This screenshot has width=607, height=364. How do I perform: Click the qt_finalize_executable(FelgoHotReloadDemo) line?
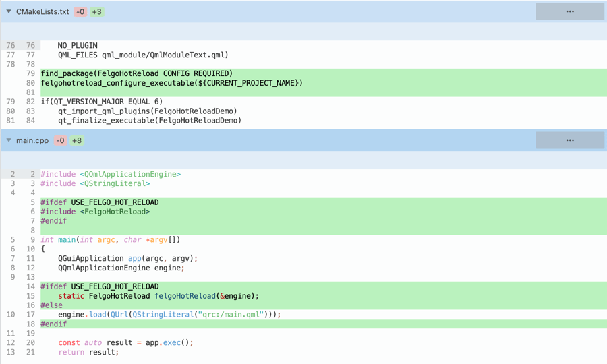point(150,120)
